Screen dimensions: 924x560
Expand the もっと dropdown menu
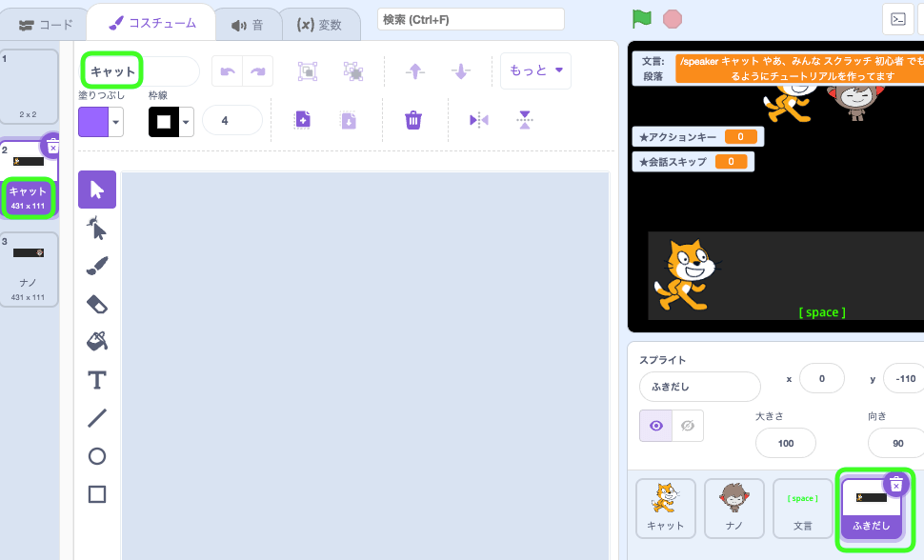[535, 70]
